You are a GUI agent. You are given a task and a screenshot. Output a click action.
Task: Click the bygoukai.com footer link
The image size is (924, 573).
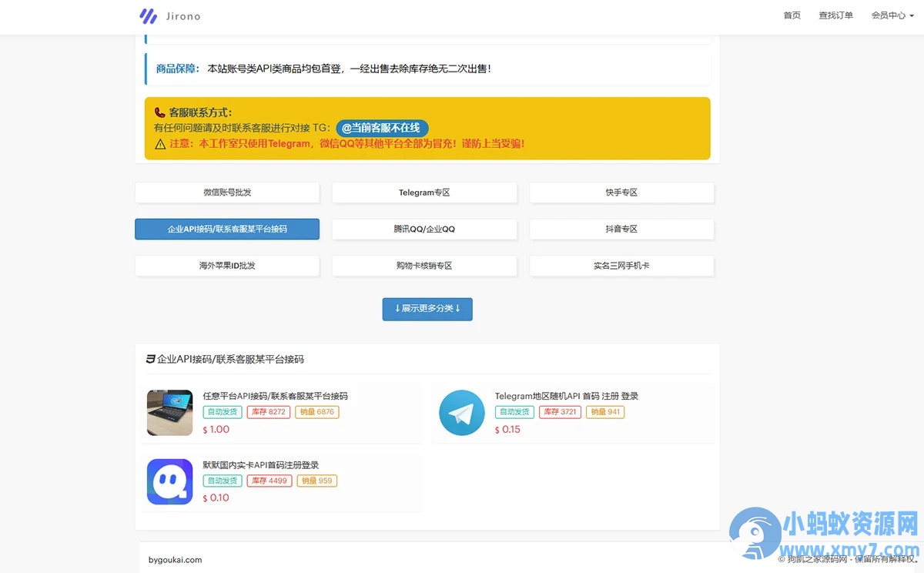176,560
